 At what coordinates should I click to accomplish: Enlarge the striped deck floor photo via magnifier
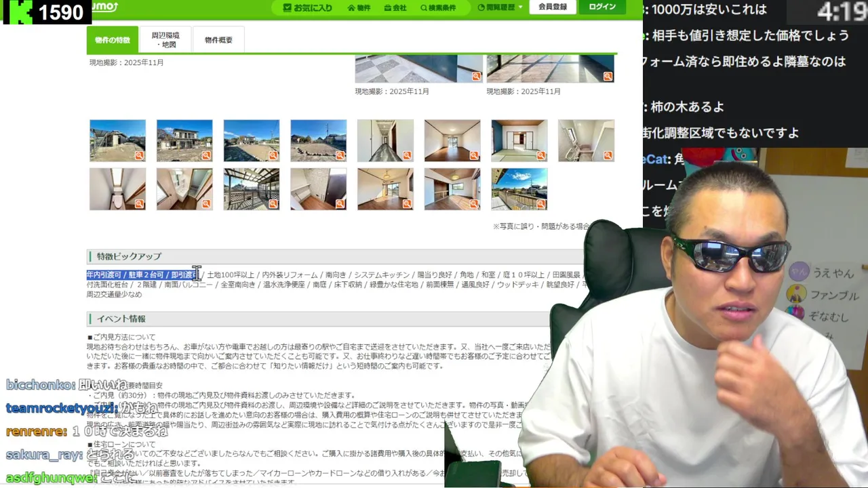coord(608,77)
